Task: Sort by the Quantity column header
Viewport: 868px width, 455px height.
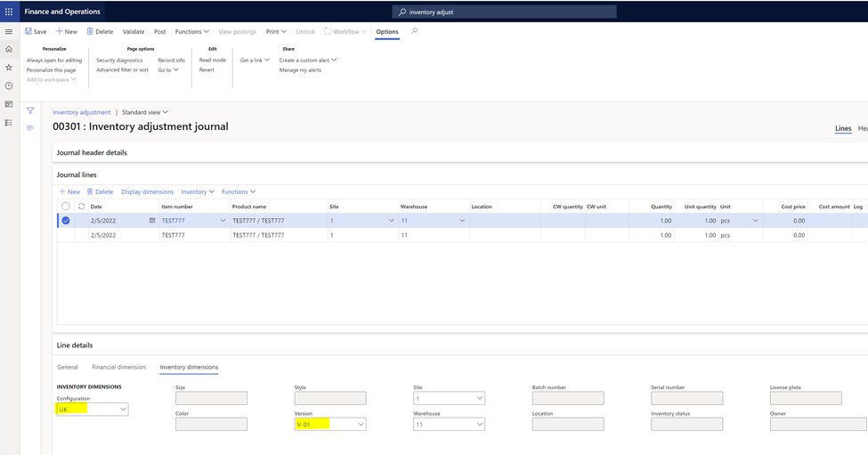Action: tap(661, 207)
